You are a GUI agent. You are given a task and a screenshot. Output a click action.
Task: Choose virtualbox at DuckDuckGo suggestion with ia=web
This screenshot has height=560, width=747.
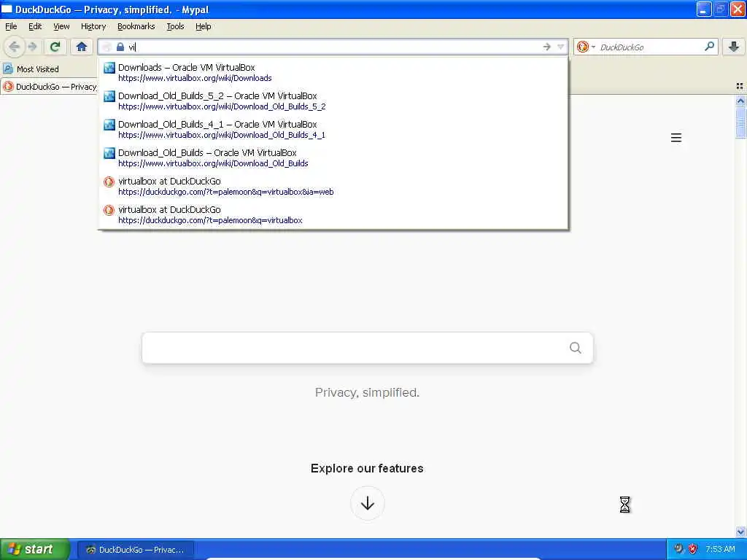pos(333,186)
